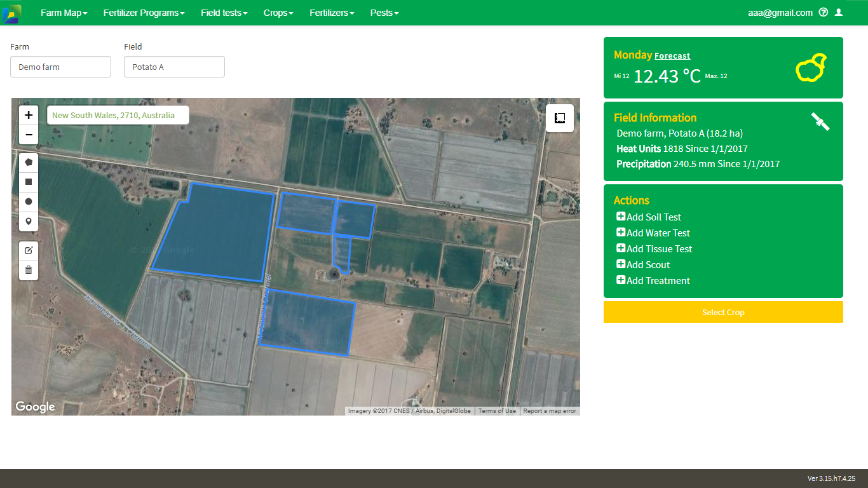Select the polygon drawing tool
868x488 pixels.
(x=29, y=162)
